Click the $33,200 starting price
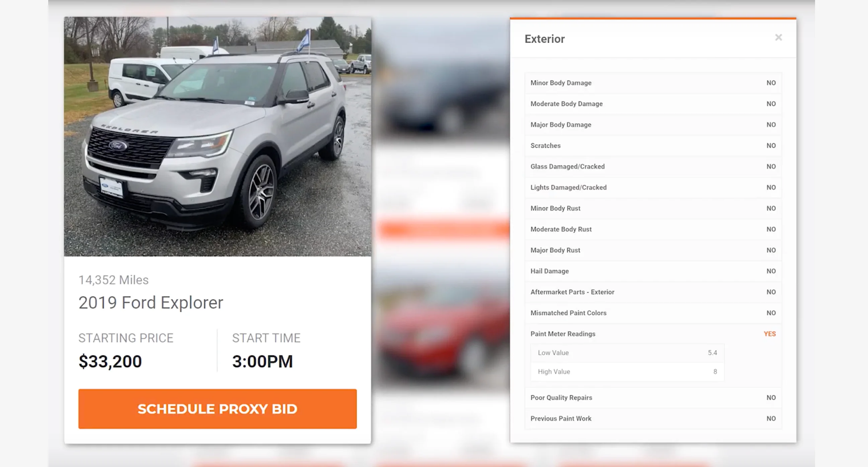Screen dimensions: 868x467 coord(110,361)
